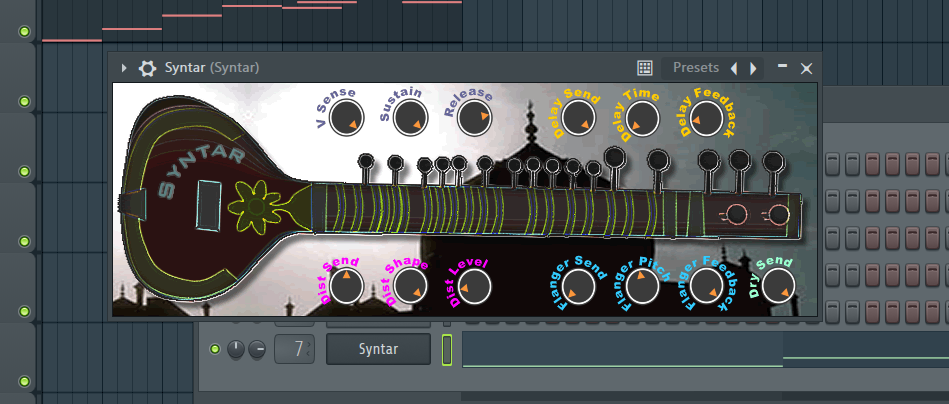Open the plugin preset grid icon
This screenshot has width=949, height=404.
click(645, 68)
